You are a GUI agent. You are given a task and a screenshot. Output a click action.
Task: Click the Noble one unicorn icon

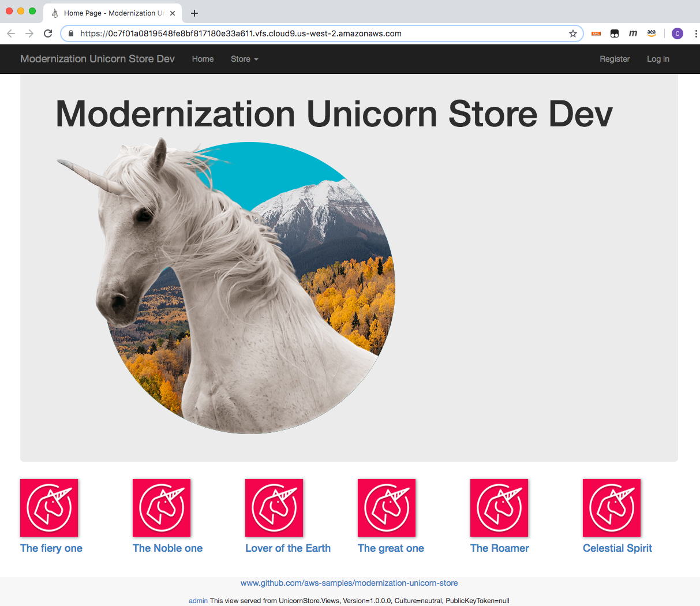click(x=162, y=508)
